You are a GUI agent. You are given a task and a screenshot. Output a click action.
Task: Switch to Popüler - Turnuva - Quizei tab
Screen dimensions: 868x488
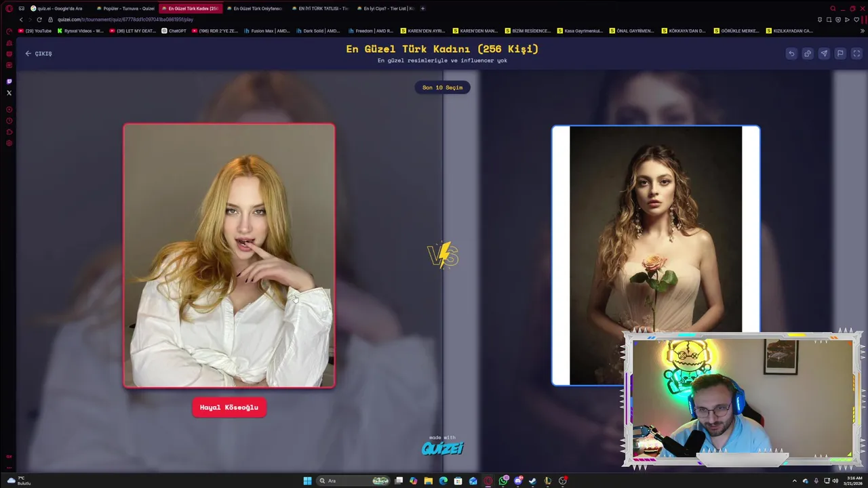(x=125, y=9)
